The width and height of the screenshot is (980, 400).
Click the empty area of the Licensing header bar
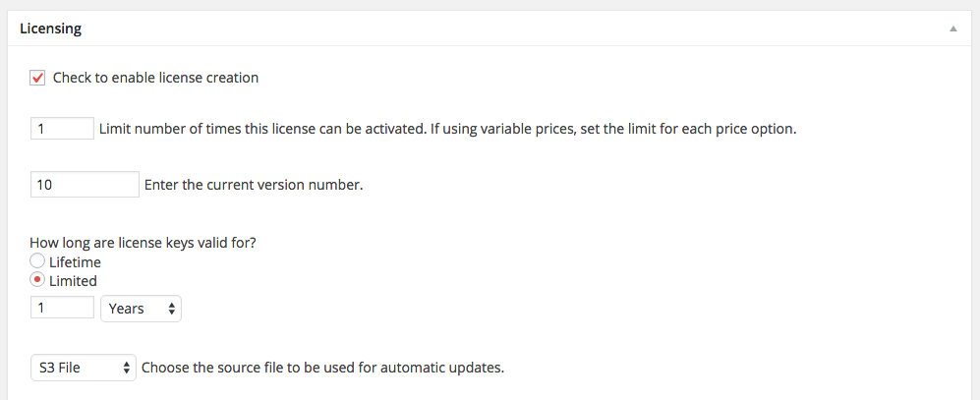[491, 29]
